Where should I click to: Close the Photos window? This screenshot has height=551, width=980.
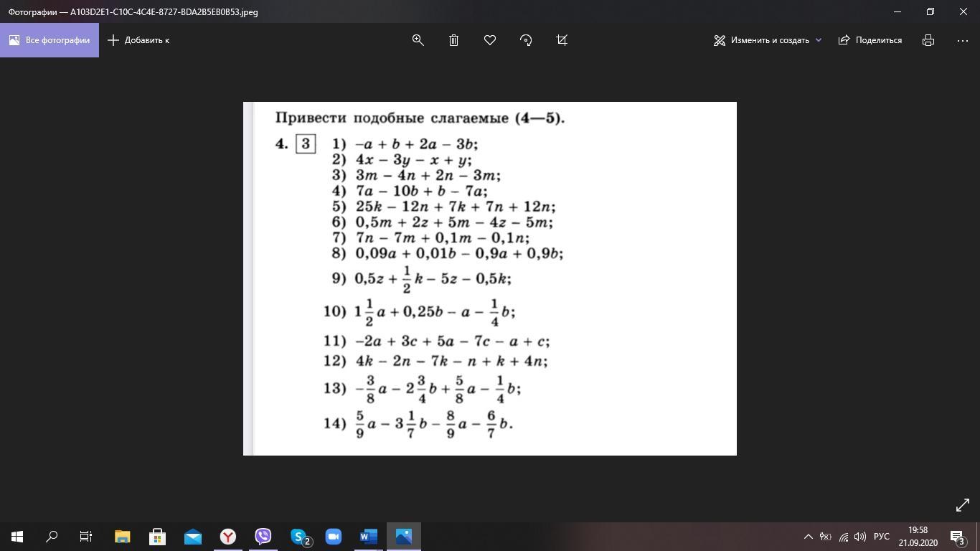point(963,11)
